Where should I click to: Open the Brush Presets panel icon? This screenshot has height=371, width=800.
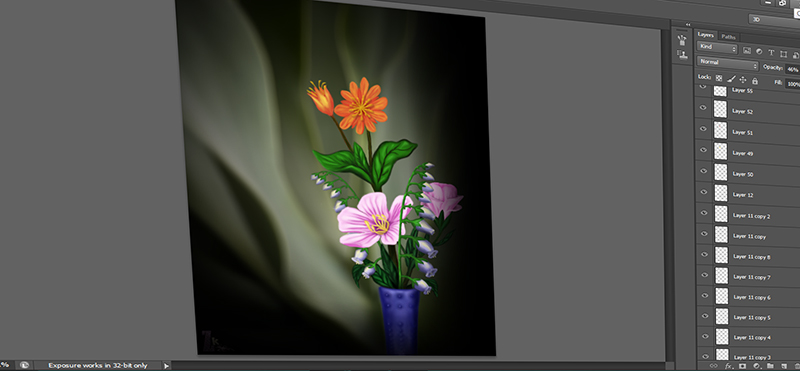682,40
